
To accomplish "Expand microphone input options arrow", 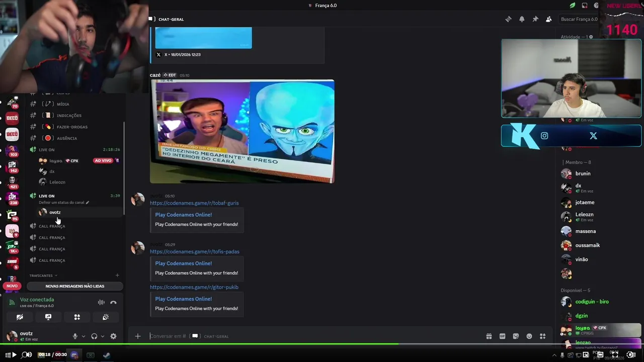I will (x=84, y=336).
